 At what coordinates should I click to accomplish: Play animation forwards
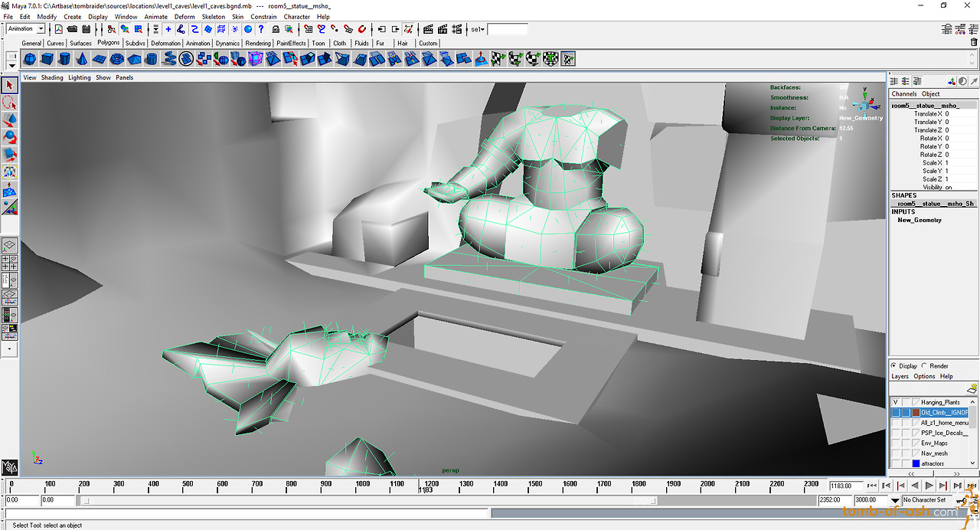(x=929, y=486)
